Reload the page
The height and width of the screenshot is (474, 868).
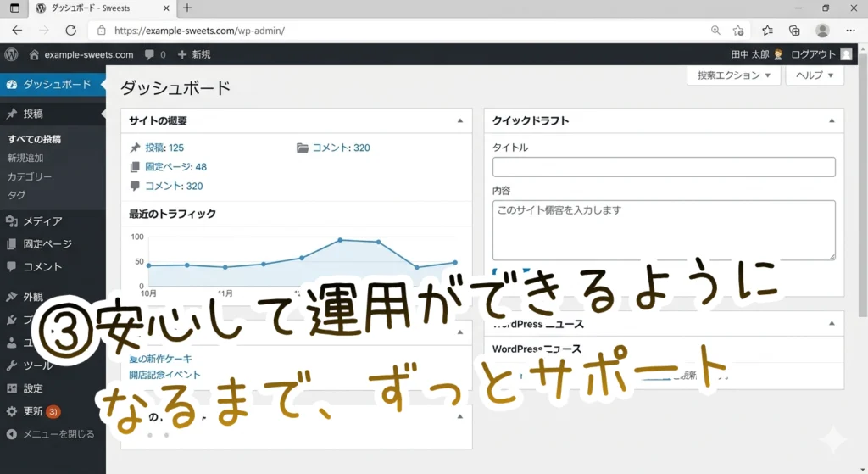pyautogui.click(x=71, y=31)
